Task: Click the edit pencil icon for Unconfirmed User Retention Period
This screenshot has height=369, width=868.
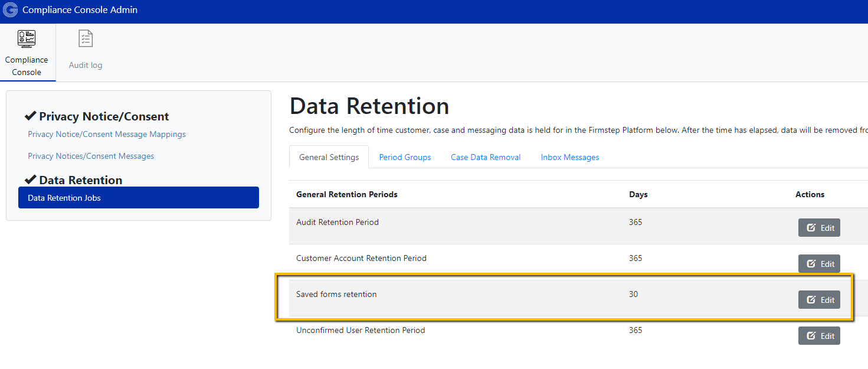Action: point(812,335)
